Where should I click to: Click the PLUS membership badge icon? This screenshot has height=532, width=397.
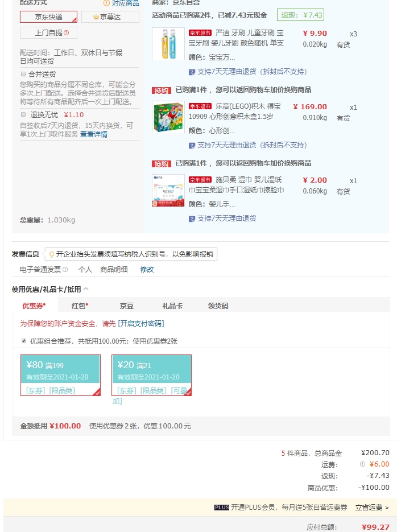222,507
